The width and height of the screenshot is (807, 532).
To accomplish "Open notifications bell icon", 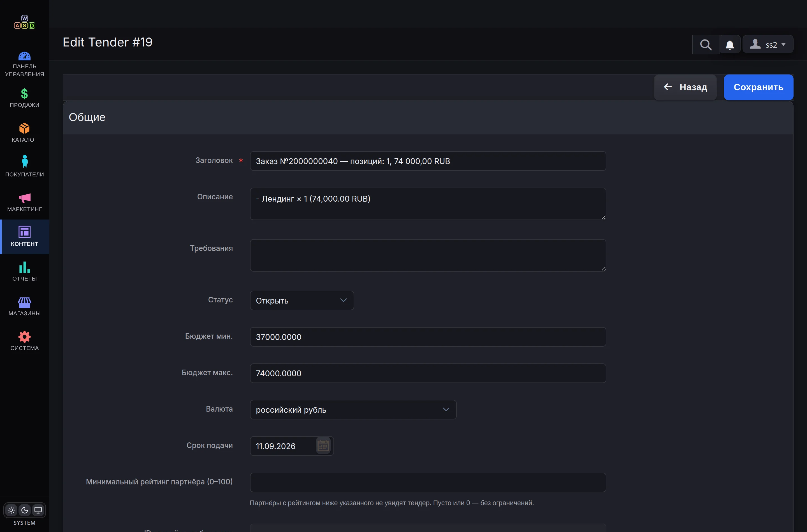I will (x=730, y=45).
